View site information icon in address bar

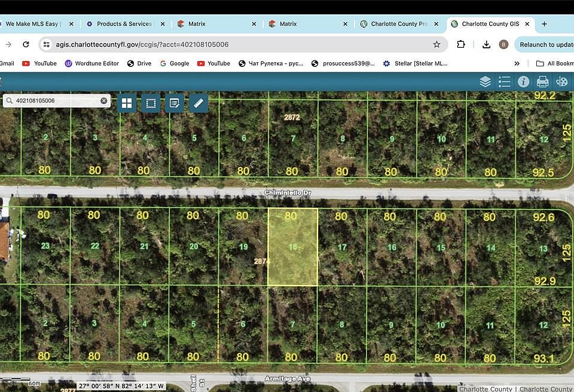click(47, 44)
